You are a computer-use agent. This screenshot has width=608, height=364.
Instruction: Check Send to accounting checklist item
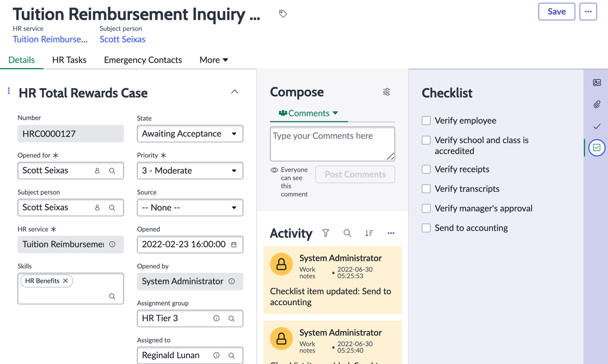point(426,228)
